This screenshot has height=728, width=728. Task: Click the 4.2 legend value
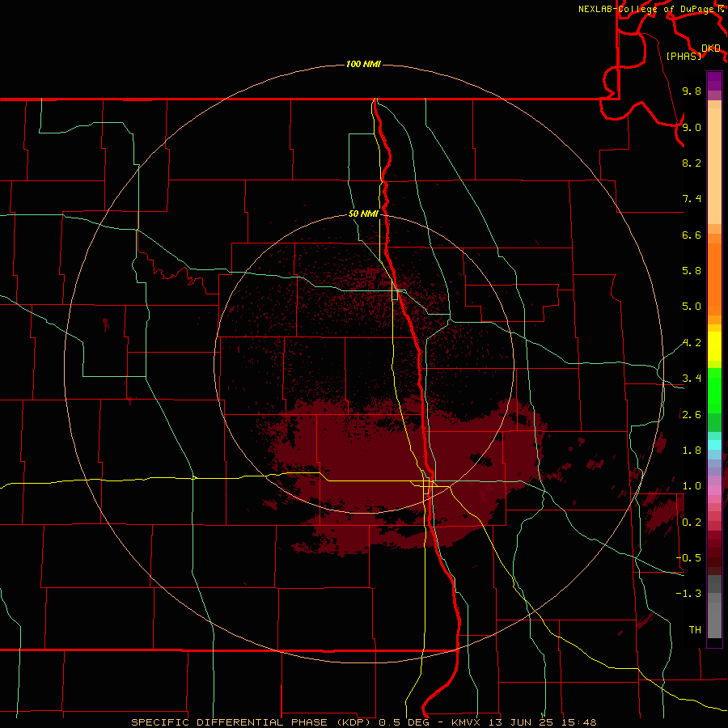(x=692, y=343)
